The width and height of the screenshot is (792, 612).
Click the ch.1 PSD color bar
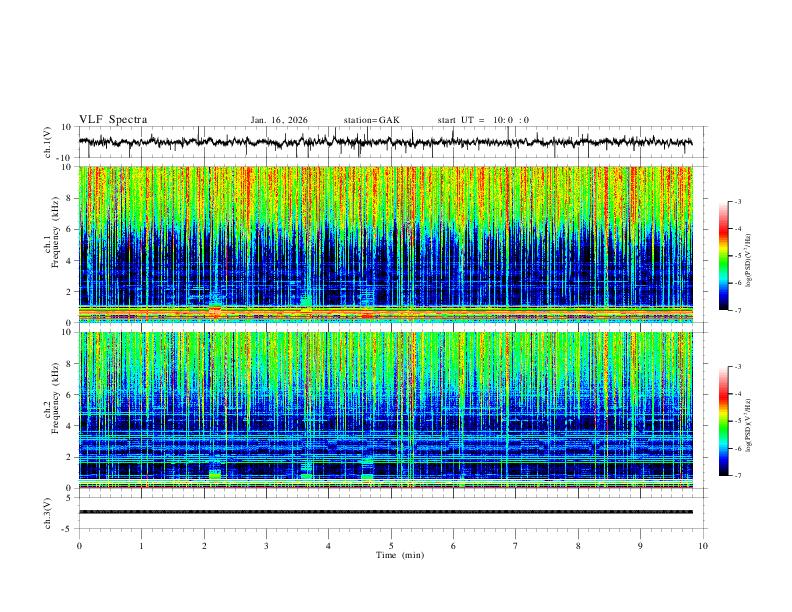[723, 256]
